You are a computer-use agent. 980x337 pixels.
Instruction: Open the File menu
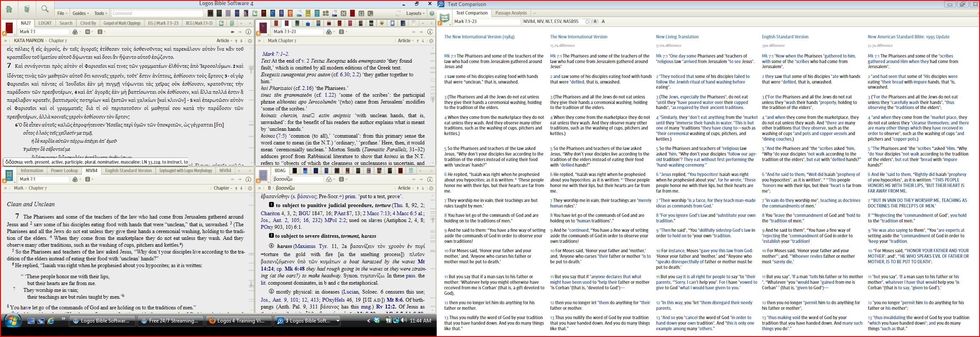tap(62, 13)
